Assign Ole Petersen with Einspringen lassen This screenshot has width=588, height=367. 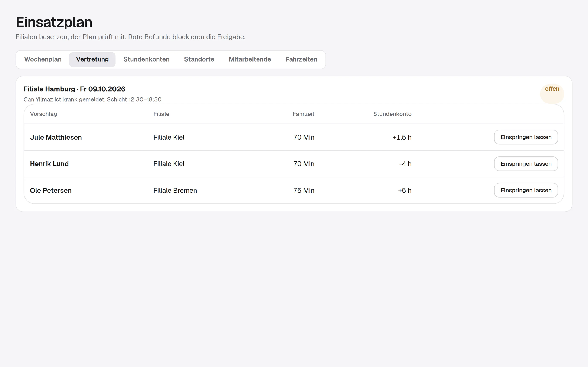pos(526,190)
